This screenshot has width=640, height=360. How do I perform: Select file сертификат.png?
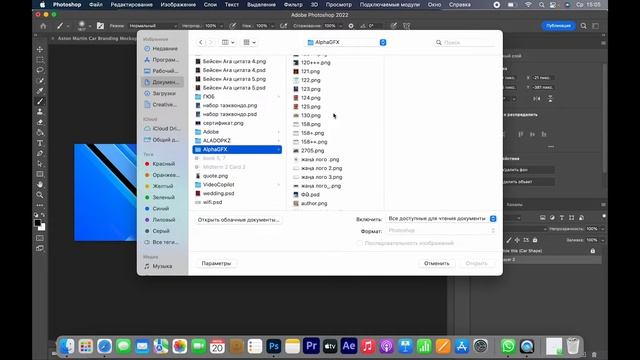[x=223, y=123]
